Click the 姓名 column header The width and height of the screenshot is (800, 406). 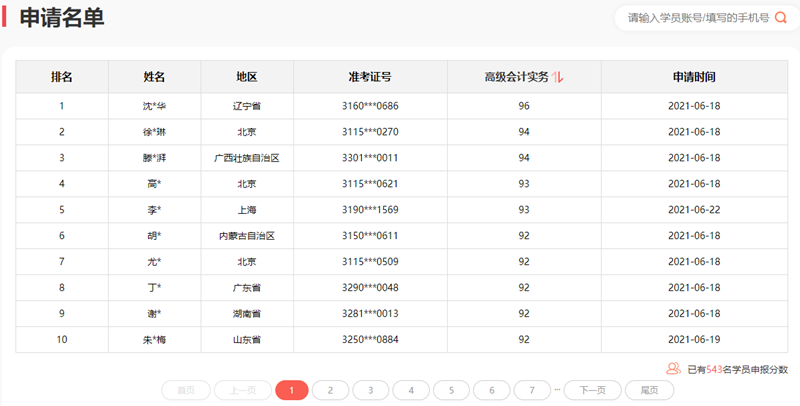click(x=154, y=77)
